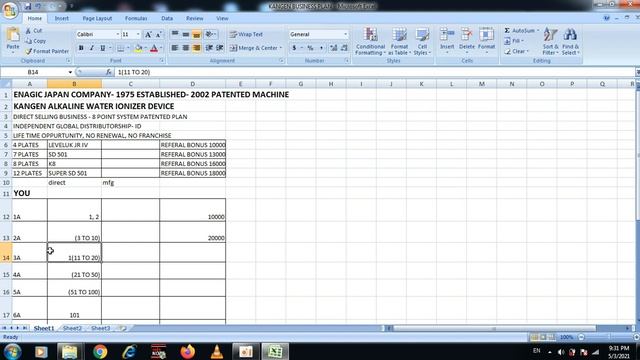Open the Find & Select menu

click(x=570, y=41)
